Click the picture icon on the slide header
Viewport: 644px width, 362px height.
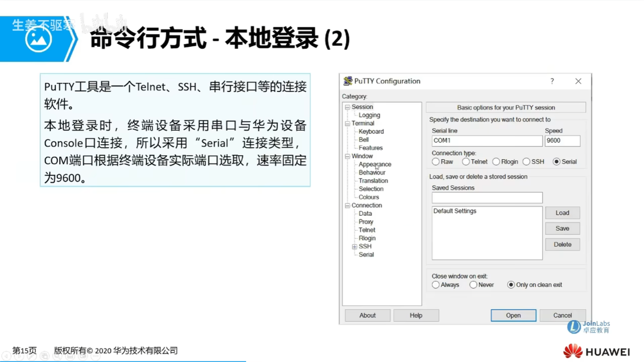tap(39, 39)
